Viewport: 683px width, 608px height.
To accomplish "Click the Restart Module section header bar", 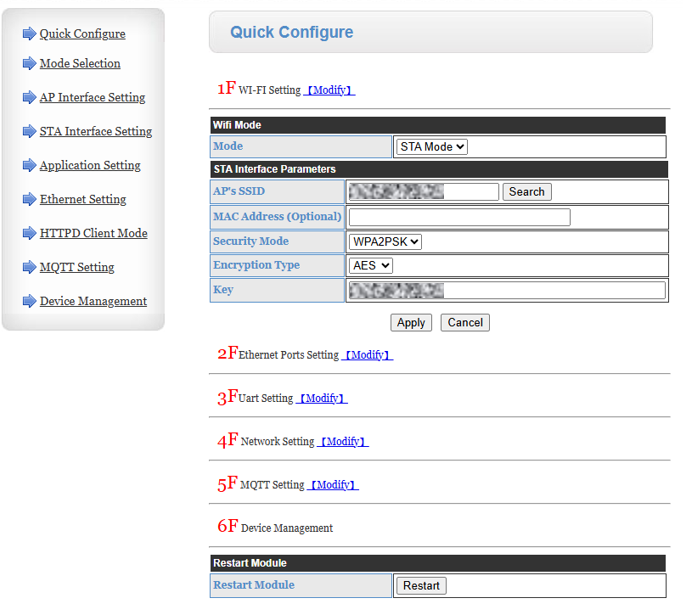I will (x=438, y=563).
